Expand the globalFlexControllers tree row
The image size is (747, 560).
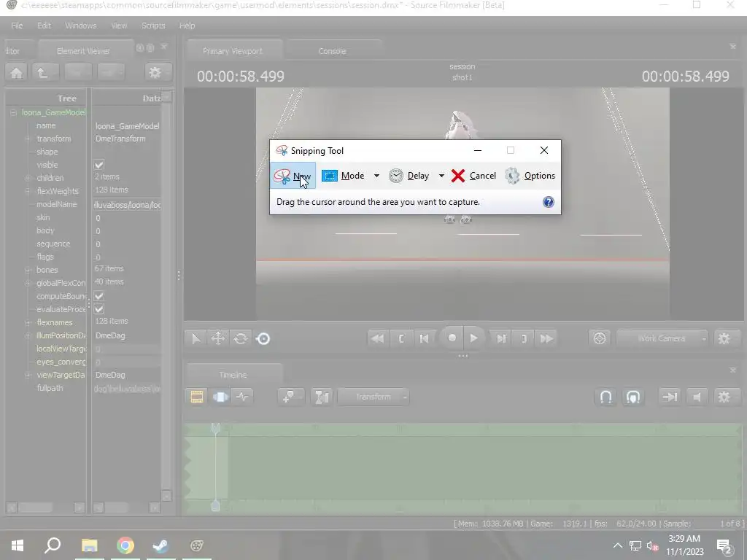coord(28,283)
